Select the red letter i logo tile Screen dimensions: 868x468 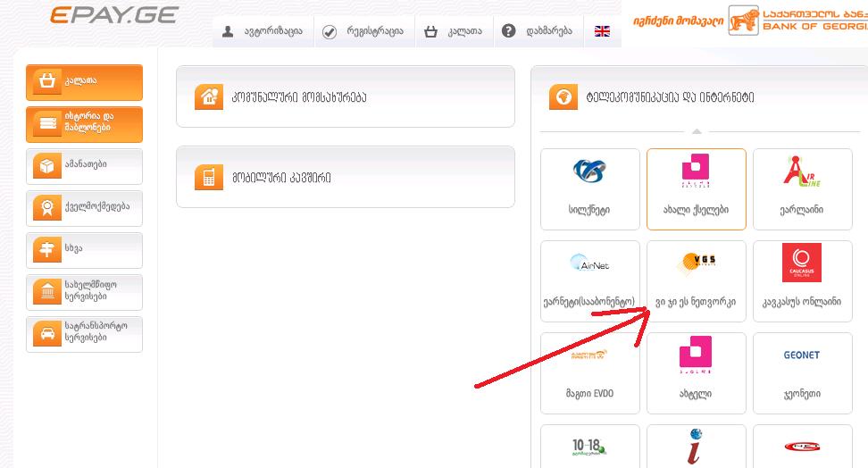tap(697, 447)
